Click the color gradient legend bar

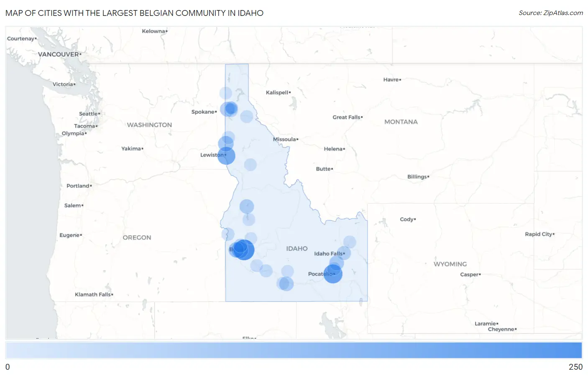(x=294, y=350)
